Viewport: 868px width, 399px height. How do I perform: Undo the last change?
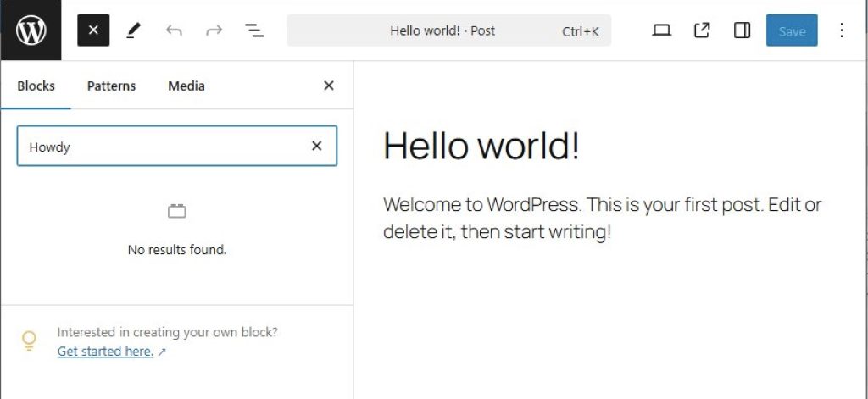[x=174, y=30]
